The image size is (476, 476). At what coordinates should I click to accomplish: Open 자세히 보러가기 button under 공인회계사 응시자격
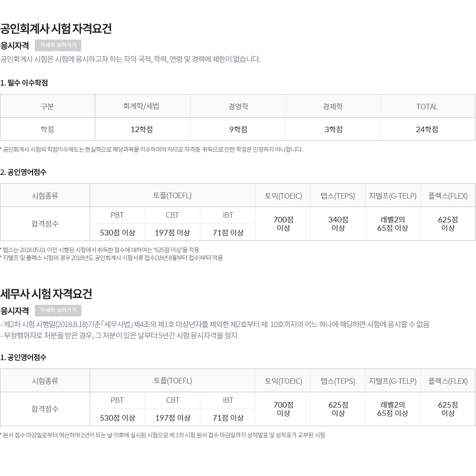(58, 45)
